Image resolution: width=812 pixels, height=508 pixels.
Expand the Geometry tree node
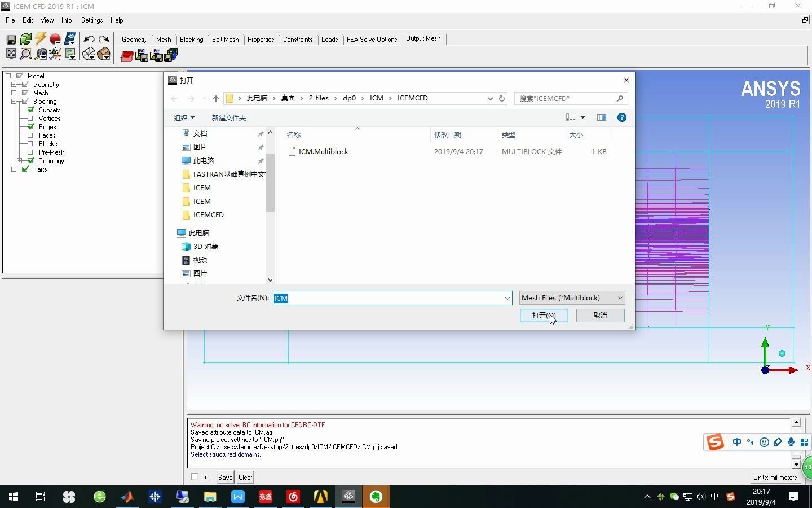pyautogui.click(x=14, y=85)
